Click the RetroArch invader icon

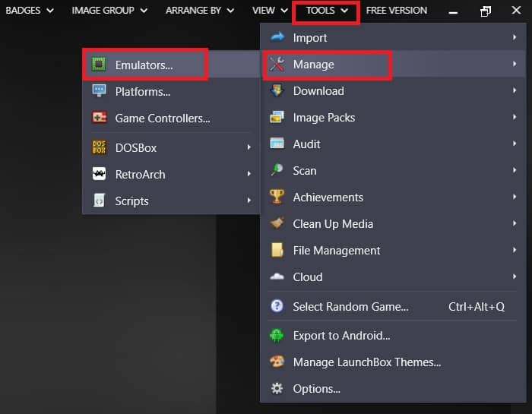tap(99, 174)
